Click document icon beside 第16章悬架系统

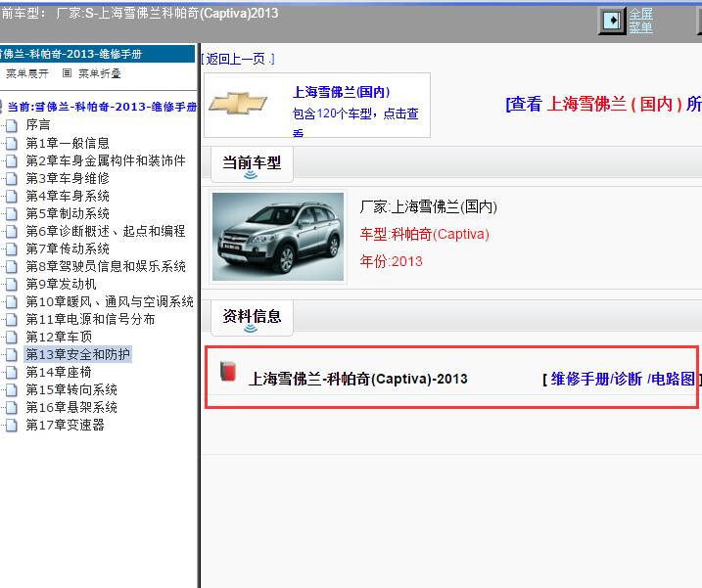coord(12,408)
